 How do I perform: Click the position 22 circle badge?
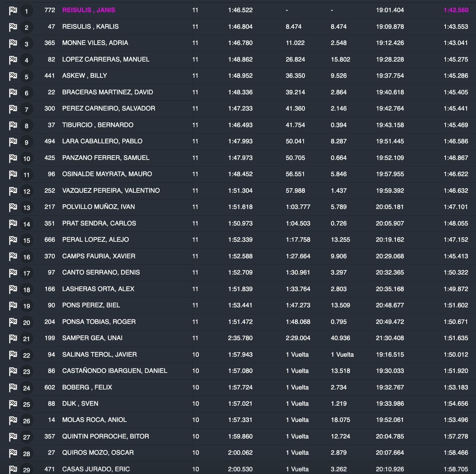[26, 355]
